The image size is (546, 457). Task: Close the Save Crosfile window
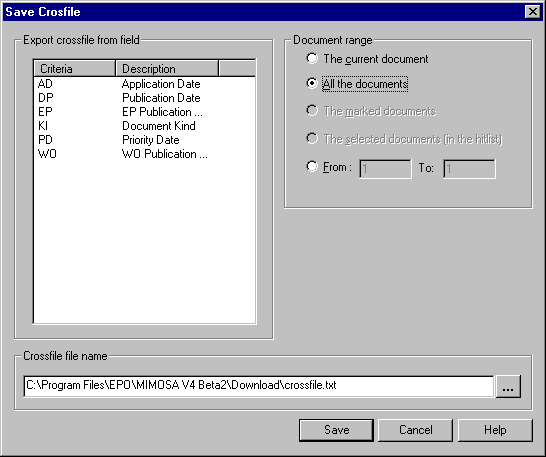click(x=532, y=11)
